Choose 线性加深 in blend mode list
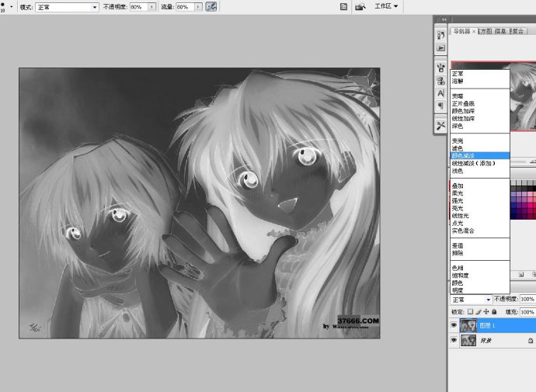This screenshot has height=392, width=536. point(479,119)
